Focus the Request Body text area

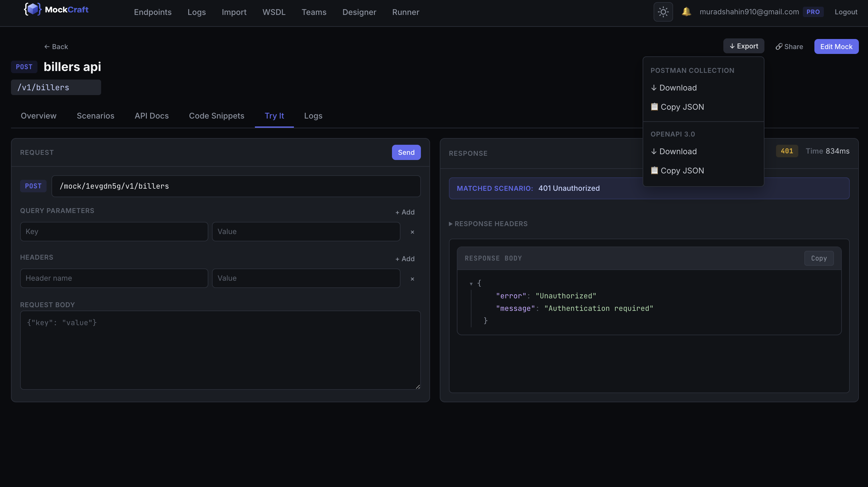pyautogui.click(x=220, y=350)
